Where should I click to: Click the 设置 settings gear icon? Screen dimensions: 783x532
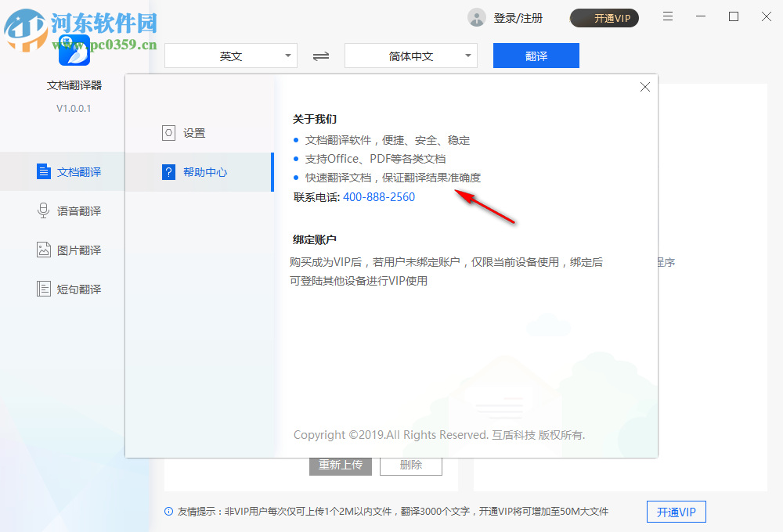[x=168, y=133]
